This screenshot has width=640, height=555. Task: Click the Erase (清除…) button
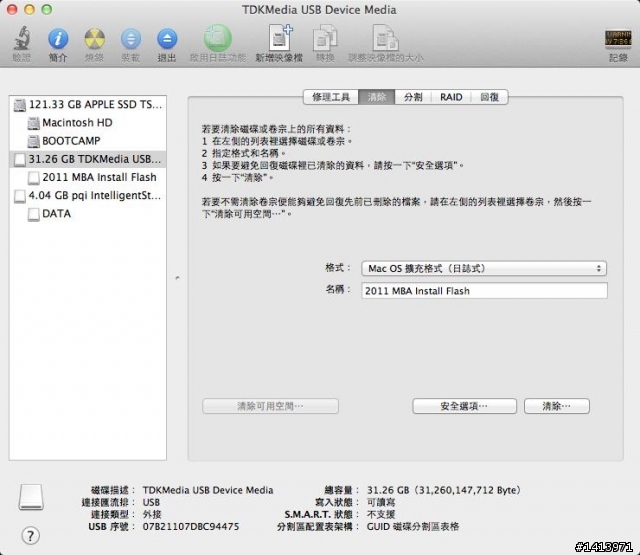tap(557, 406)
